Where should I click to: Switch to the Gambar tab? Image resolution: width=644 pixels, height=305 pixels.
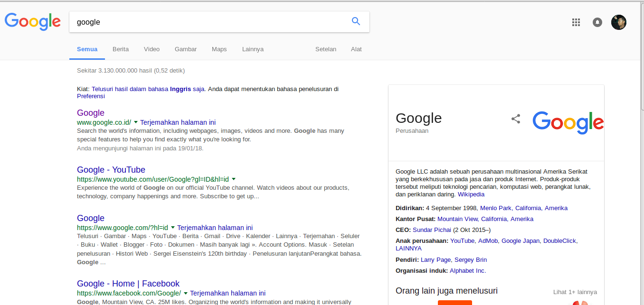click(186, 49)
